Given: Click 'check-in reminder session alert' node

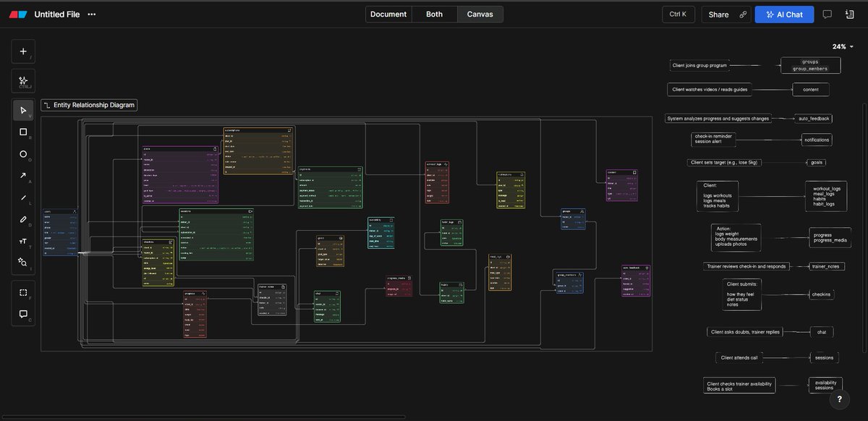Looking at the screenshot, I should tap(712, 139).
